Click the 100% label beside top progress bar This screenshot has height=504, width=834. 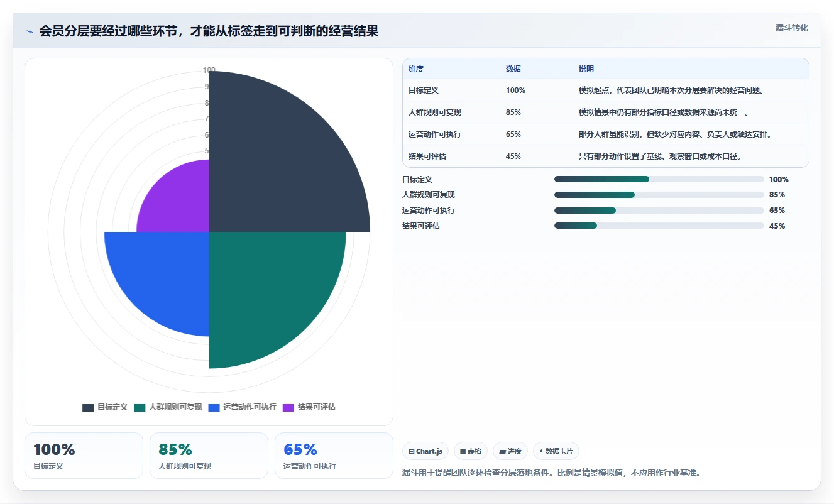tap(779, 179)
